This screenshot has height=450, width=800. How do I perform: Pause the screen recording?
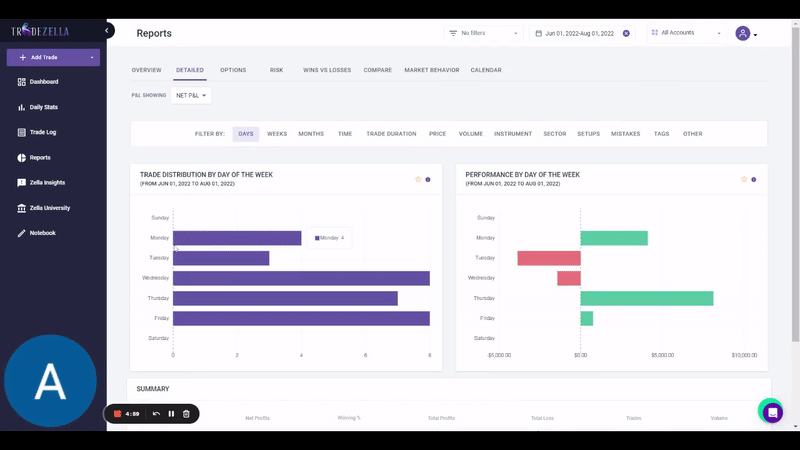click(x=171, y=414)
